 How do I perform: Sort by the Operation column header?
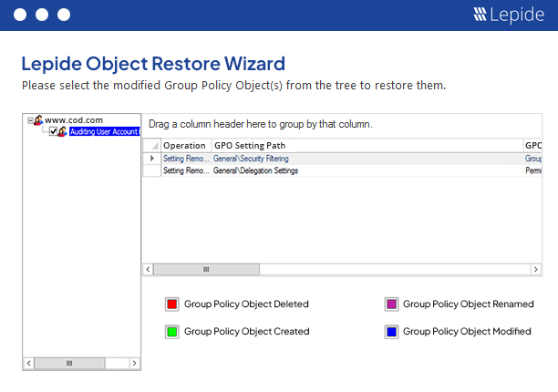(186, 146)
